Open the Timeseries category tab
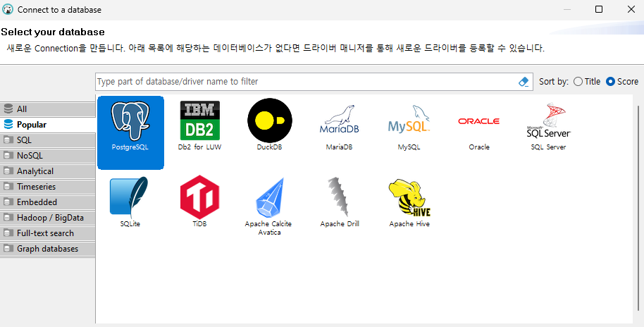 click(x=48, y=187)
